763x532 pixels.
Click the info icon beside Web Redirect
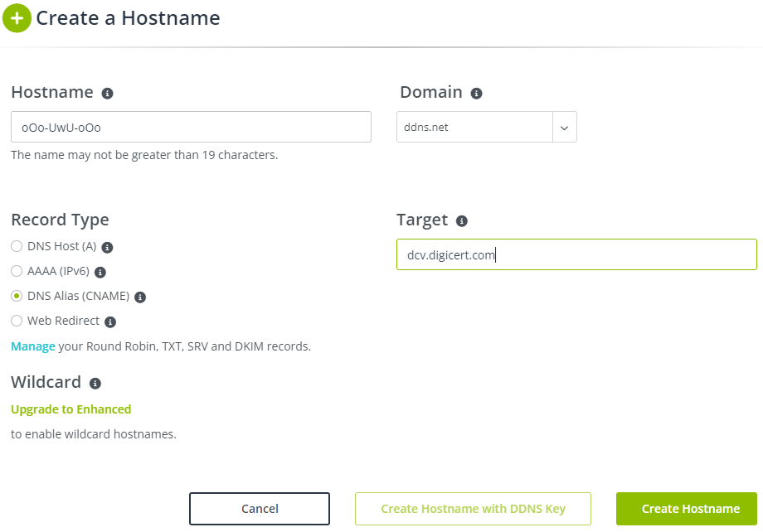point(110,322)
